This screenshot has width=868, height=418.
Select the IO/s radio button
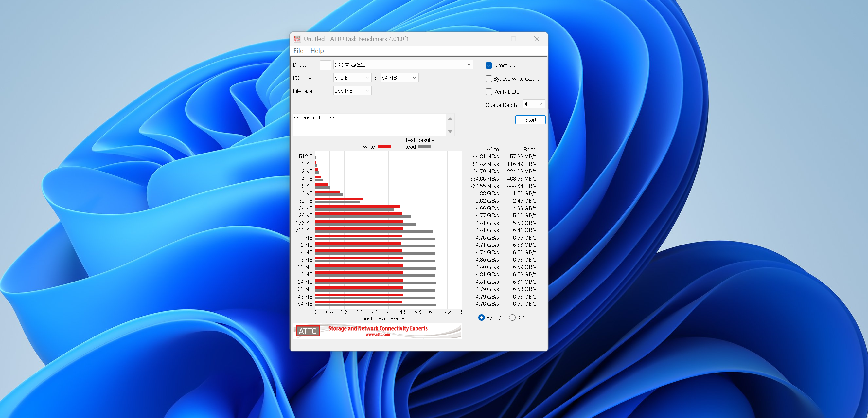[512, 318]
